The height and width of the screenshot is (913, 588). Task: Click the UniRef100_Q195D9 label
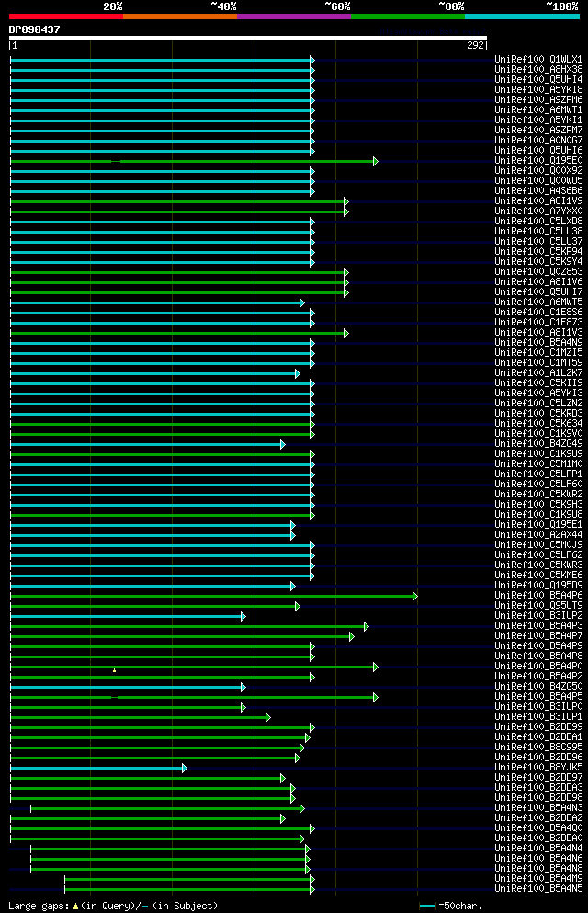[x=538, y=586]
